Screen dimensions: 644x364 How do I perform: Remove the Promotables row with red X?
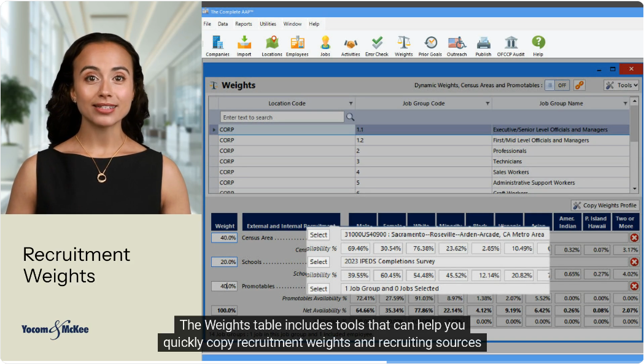634,286
